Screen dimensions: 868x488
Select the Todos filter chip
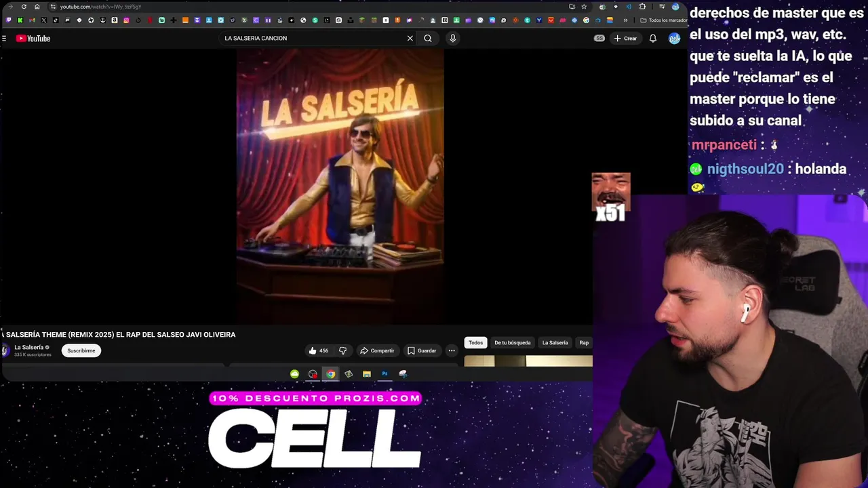pos(476,343)
